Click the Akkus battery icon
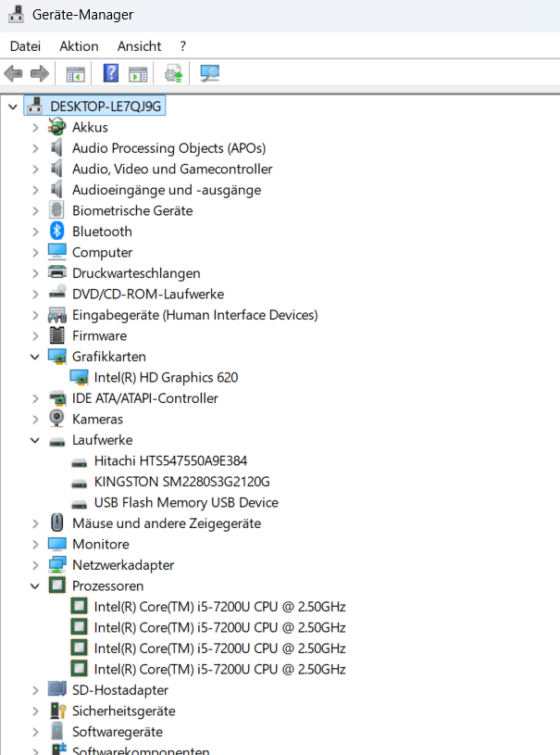The height and width of the screenshot is (755, 560). tap(56, 127)
